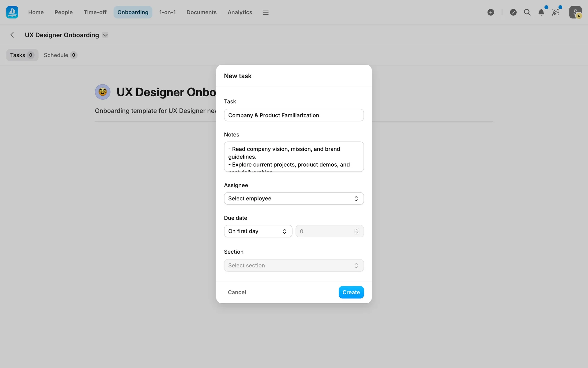Open the notifications bell
The height and width of the screenshot is (368, 588).
coord(541,12)
